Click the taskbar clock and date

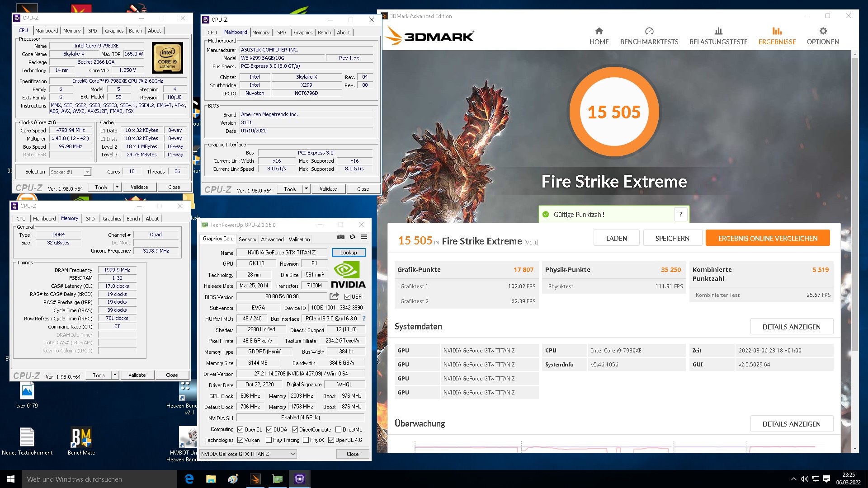(848, 479)
